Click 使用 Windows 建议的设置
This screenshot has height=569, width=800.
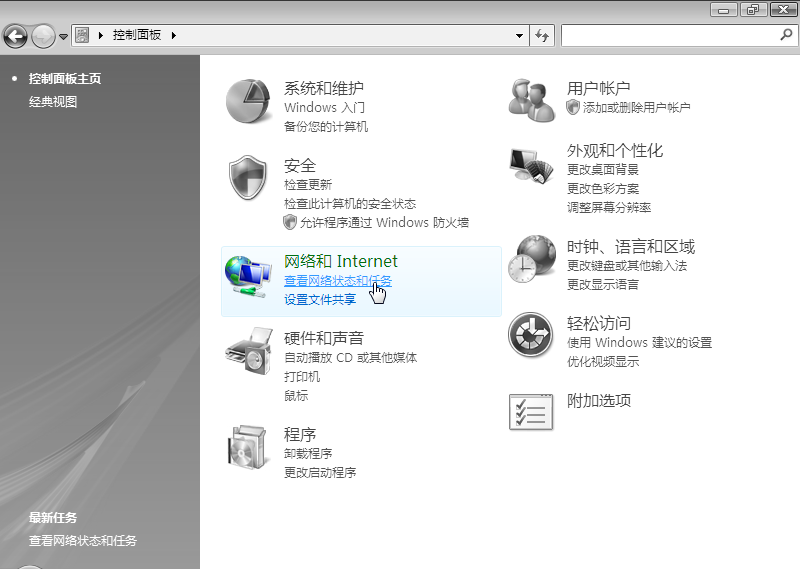point(639,342)
